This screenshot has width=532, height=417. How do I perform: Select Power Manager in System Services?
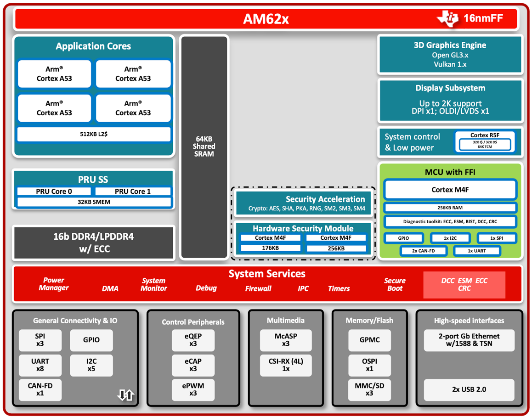tap(54, 284)
